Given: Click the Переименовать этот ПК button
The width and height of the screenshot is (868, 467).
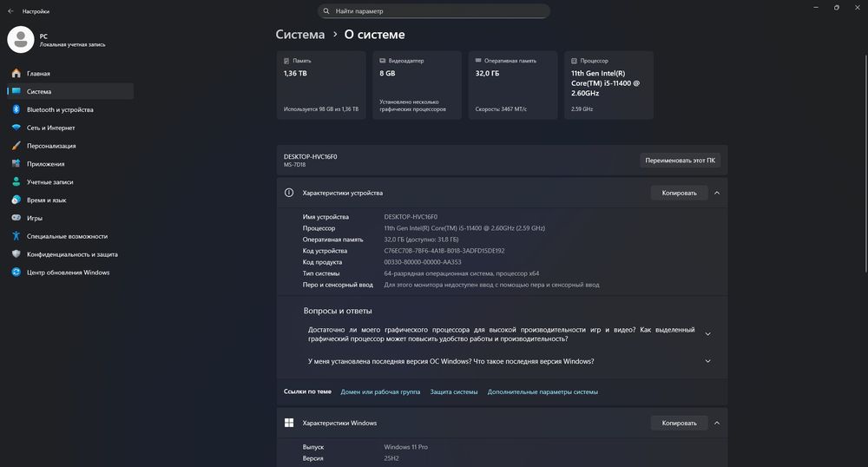Looking at the screenshot, I should pyautogui.click(x=680, y=161).
